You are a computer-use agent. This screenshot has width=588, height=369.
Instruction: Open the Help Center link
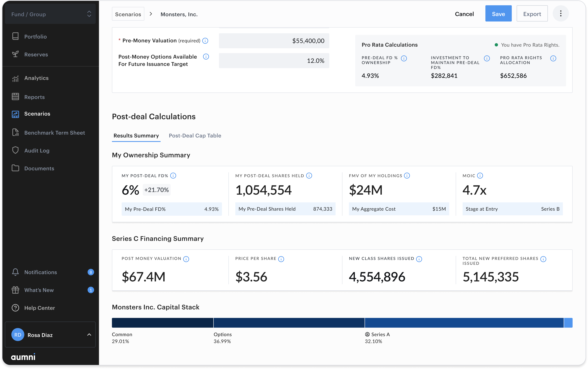click(39, 308)
